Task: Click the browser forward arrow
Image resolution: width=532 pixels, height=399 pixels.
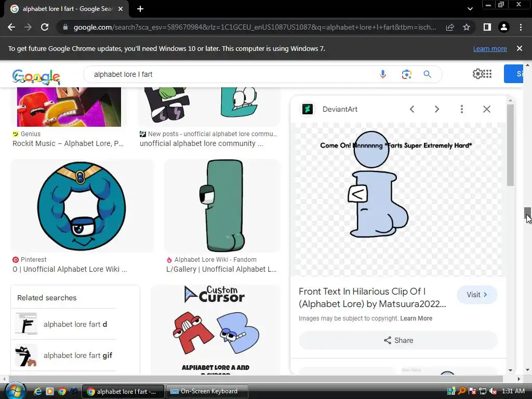Action: tap(28, 27)
